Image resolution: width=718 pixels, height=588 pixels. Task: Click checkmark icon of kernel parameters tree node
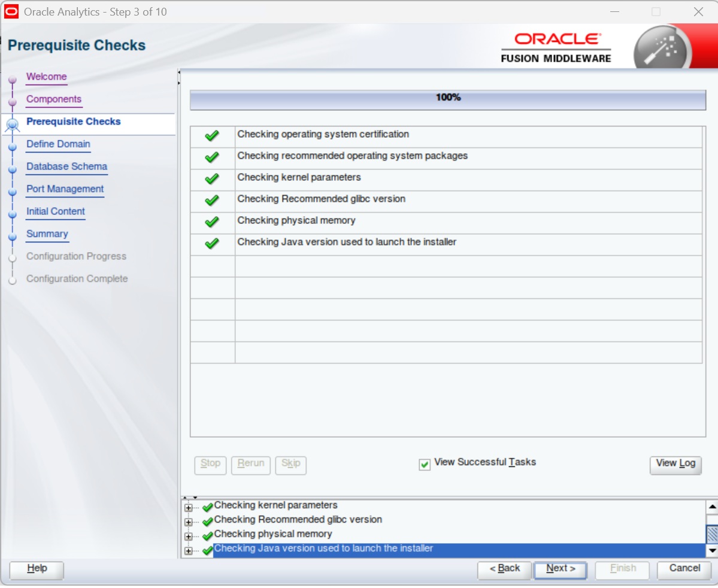coord(207,507)
